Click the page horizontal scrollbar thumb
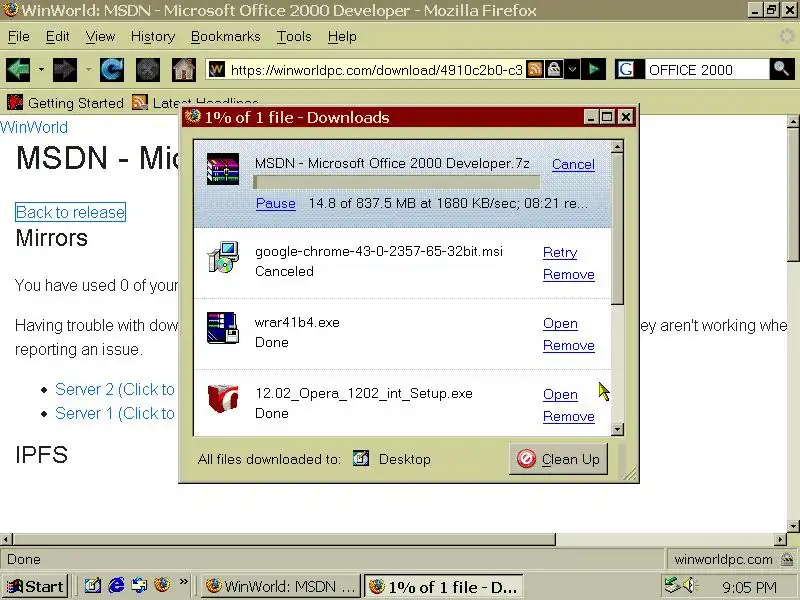800x600 pixels. point(284,539)
